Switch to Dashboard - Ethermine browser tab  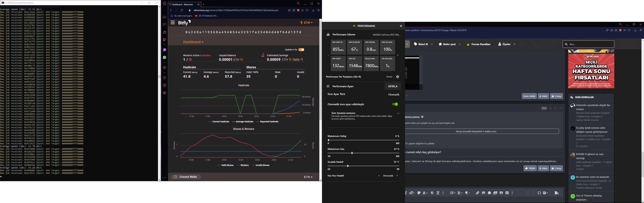(183, 5)
